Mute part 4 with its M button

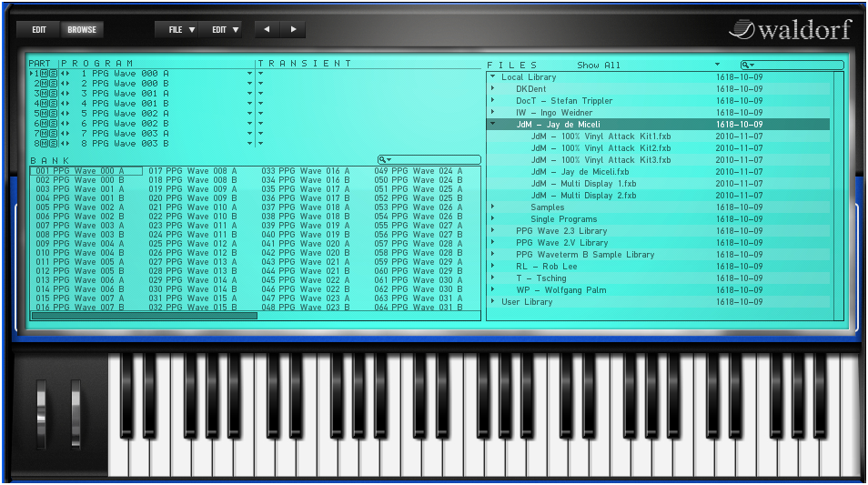tap(45, 104)
